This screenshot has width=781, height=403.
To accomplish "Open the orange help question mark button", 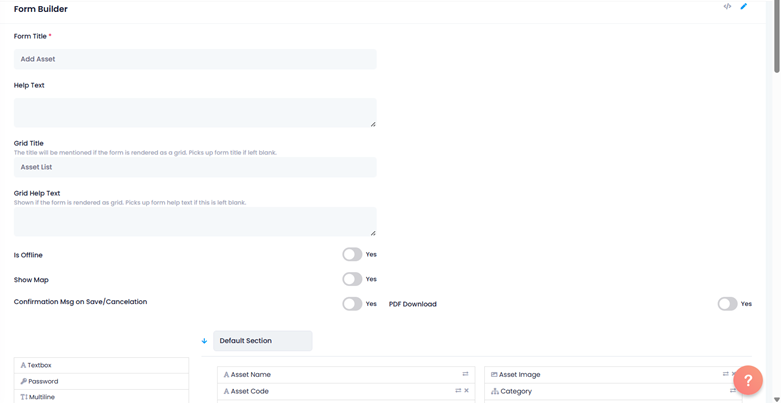I will (747, 380).
